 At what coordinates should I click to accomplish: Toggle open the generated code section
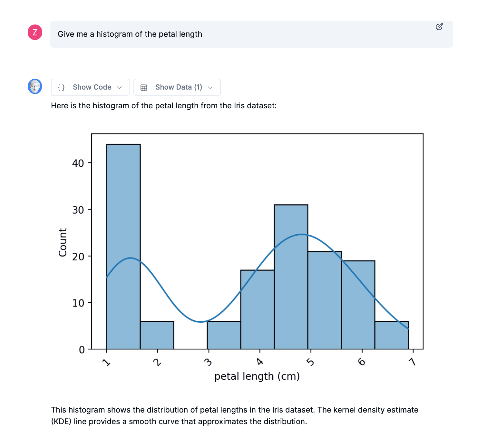pyautogui.click(x=90, y=87)
